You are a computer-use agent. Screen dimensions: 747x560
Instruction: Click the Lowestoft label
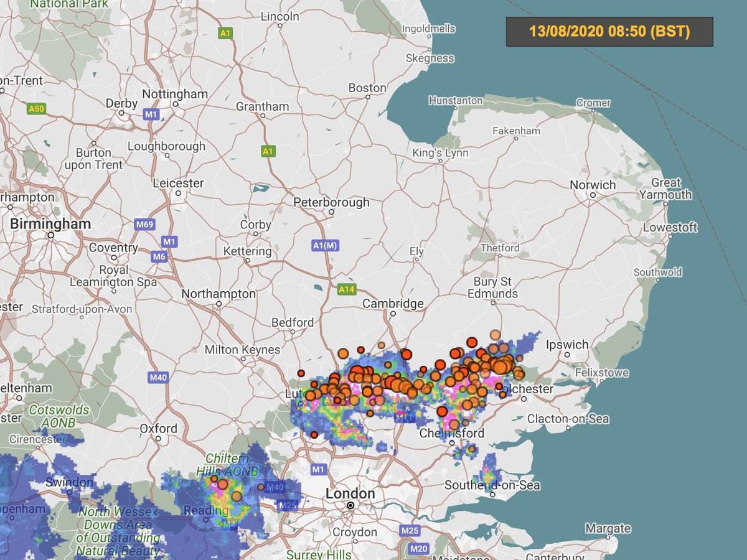pyautogui.click(x=670, y=228)
